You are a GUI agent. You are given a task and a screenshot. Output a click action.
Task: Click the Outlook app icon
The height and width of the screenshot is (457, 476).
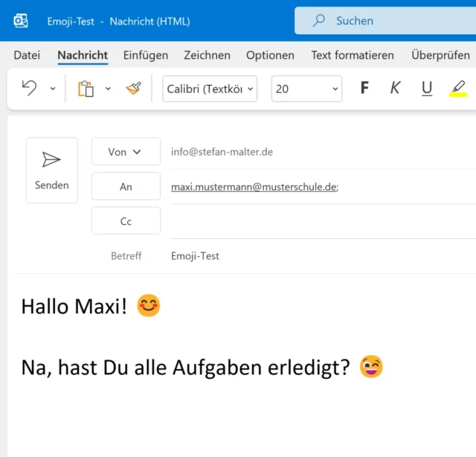pos(21,21)
